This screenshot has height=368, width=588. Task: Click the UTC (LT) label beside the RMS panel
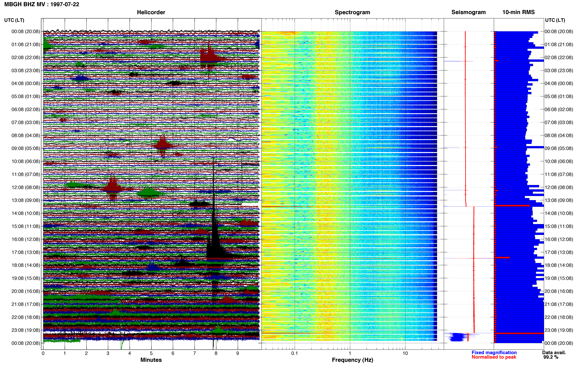[x=555, y=20]
